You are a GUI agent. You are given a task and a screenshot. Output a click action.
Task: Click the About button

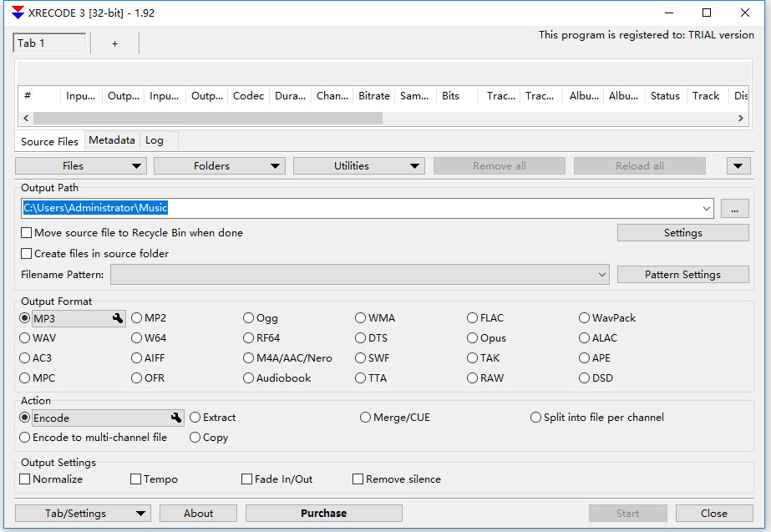coord(198,514)
